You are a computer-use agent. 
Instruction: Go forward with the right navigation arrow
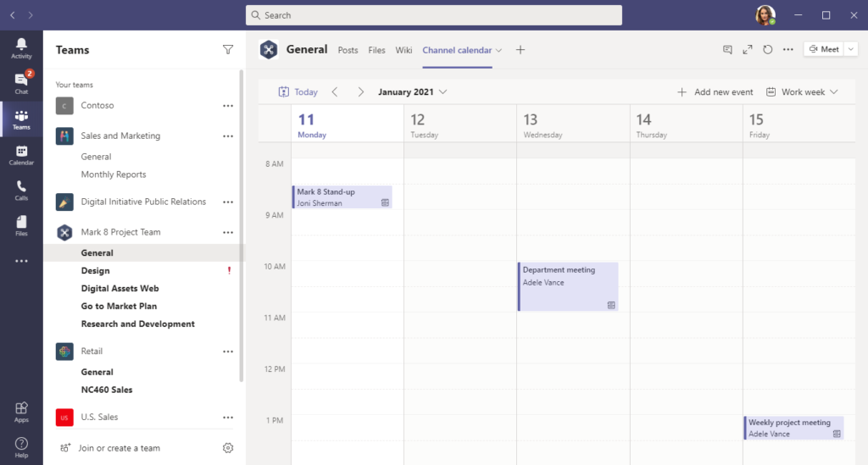click(x=31, y=15)
